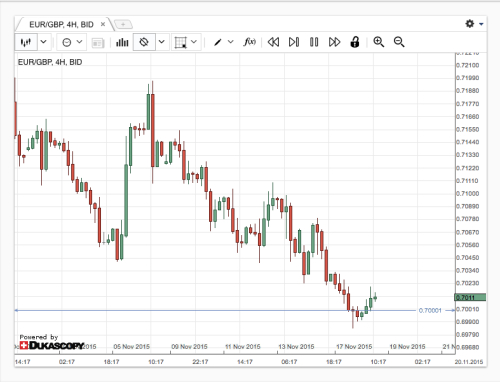Zoom in with magnifier plus
Screen dimensions: 500x385
[379, 42]
